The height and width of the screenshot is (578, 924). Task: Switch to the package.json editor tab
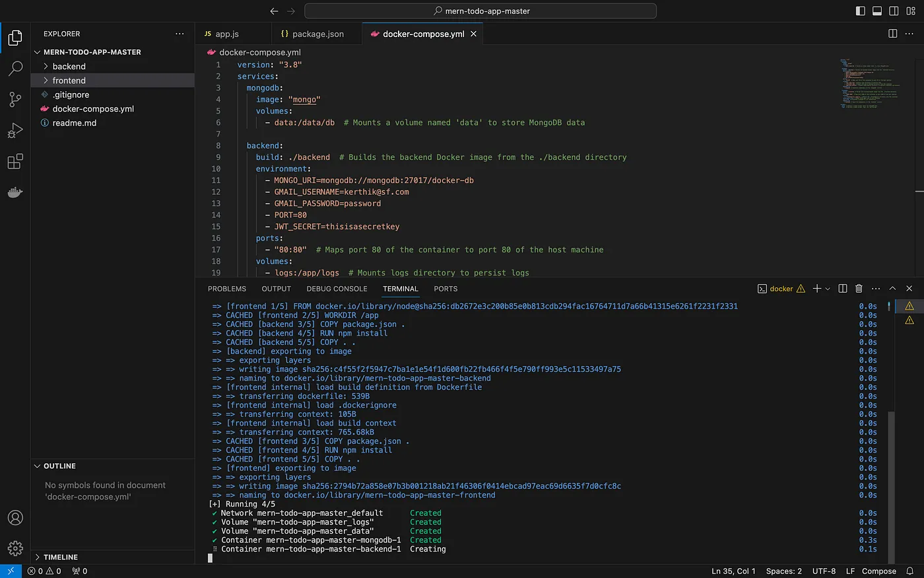point(317,34)
